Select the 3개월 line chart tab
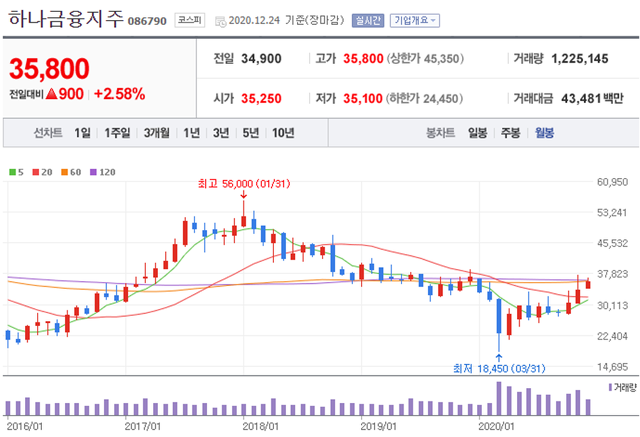The height and width of the screenshot is (437, 640). tap(157, 133)
